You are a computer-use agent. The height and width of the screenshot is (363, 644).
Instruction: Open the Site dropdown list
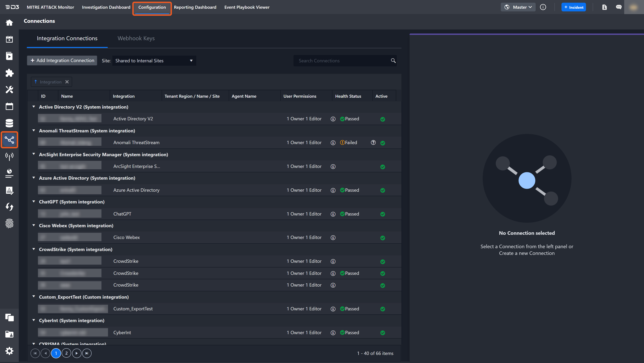[154, 61]
